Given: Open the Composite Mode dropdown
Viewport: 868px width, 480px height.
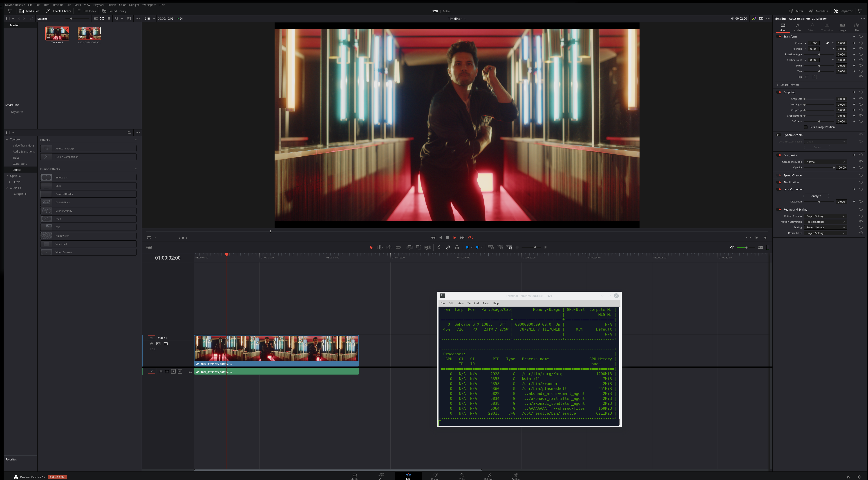Looking at the screenshot, I should click(825, 162).
